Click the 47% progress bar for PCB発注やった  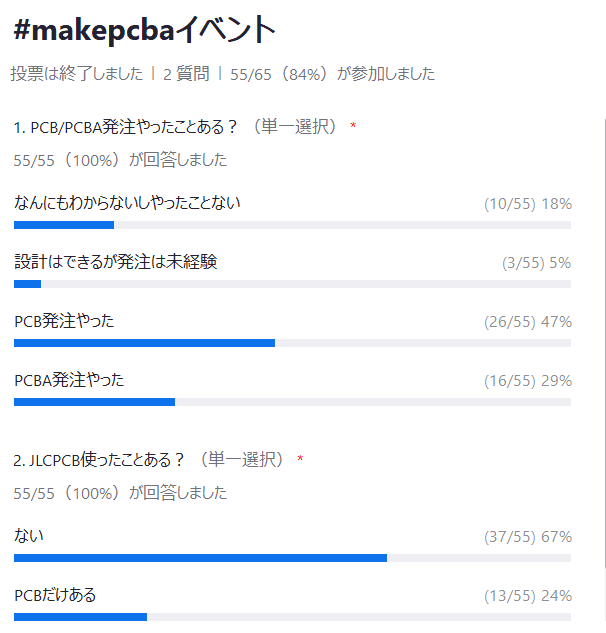tap(292, 343)
